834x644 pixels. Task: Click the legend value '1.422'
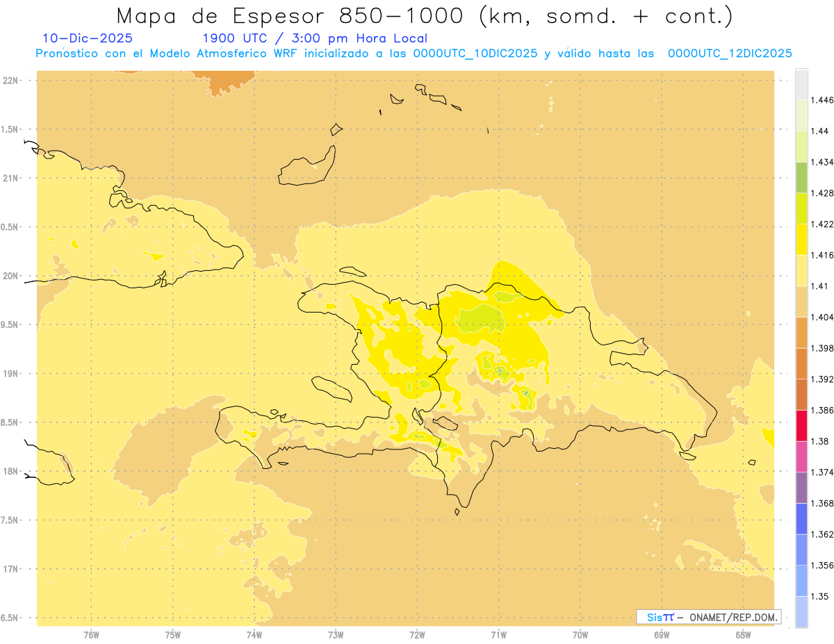point(824,224)
